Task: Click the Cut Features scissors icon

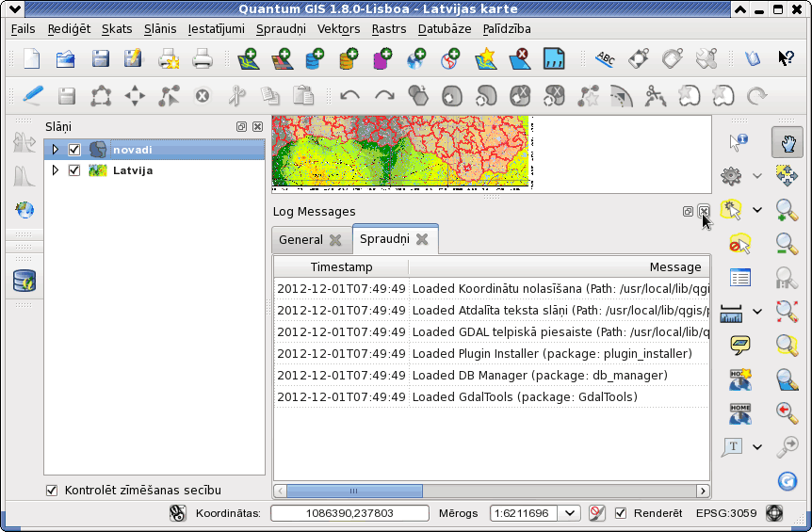Action: [236, 96]
